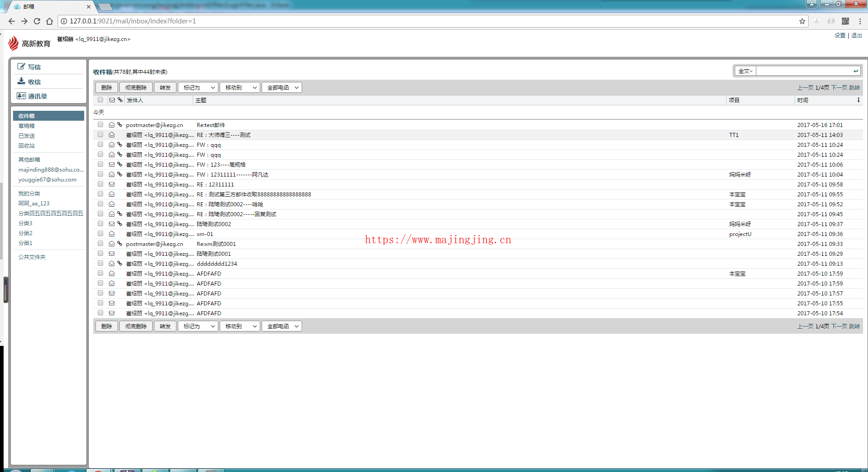This screenshot has width=868, height=472.
Task: Click envelope icon of Re:test邮件 row
Action: tap(112, 125)
